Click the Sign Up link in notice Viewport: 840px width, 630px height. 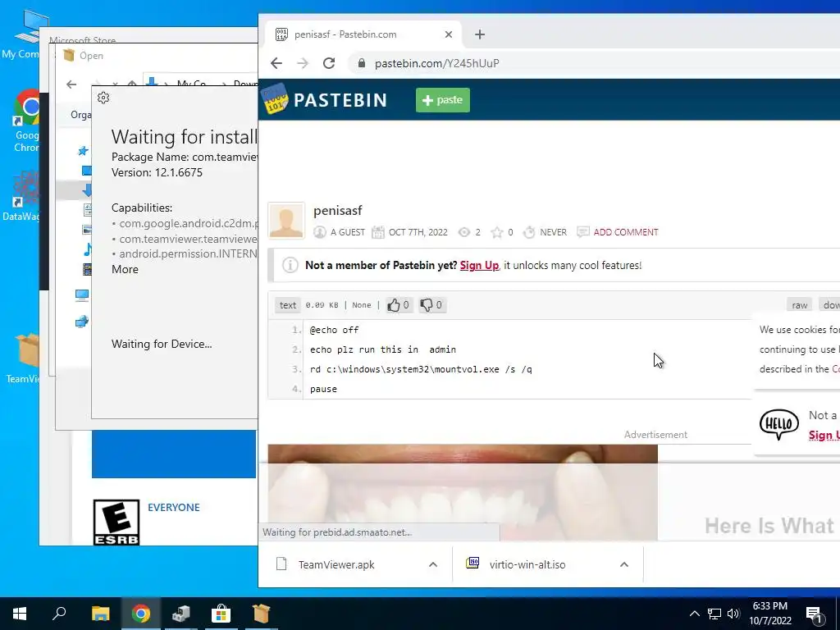tap(479, 265)
